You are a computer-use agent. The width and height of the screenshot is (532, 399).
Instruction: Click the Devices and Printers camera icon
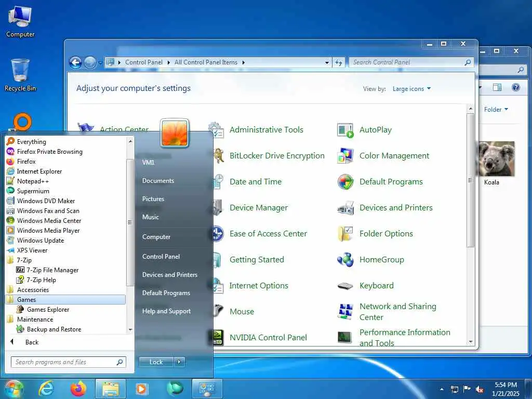point(345,208)
